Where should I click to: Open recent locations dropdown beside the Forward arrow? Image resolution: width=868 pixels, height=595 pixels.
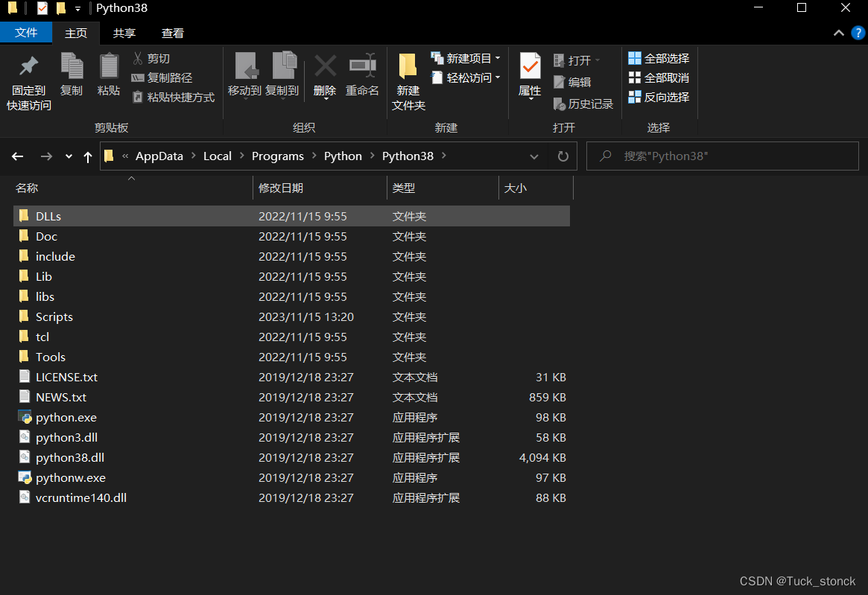click(x=69, y=156)
